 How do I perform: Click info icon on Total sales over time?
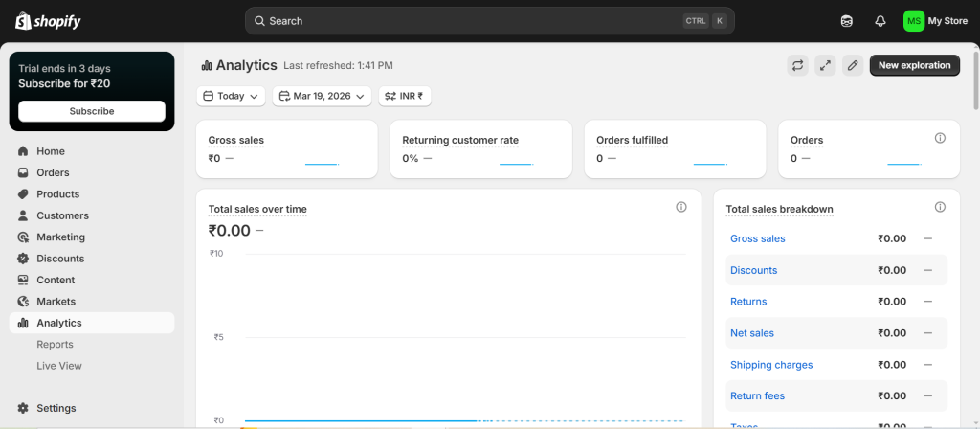point(681,208)
